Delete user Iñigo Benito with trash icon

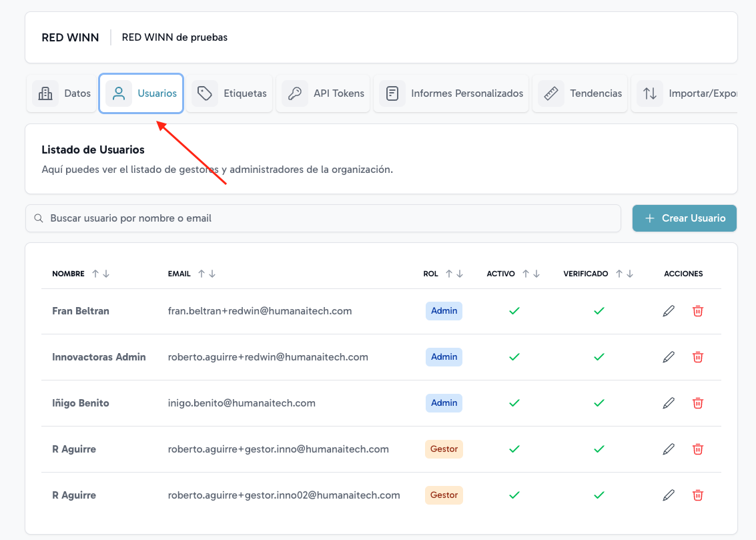698,403
